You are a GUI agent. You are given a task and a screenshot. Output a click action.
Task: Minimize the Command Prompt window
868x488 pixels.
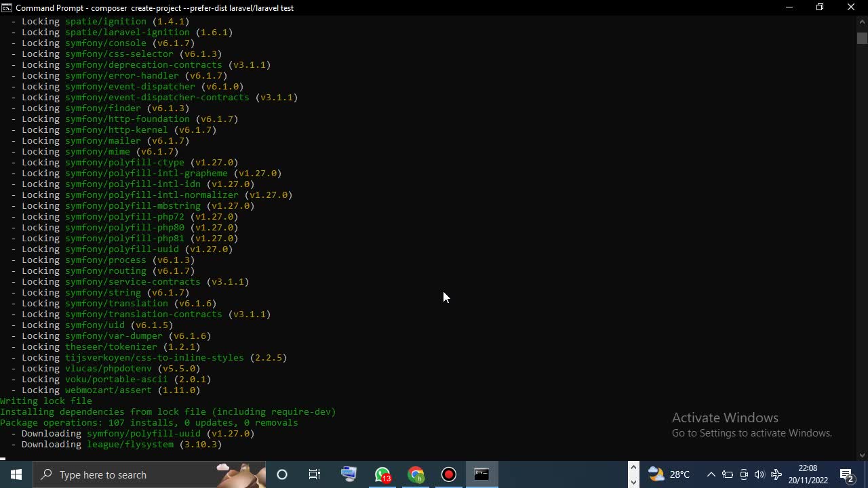point(789,7)
